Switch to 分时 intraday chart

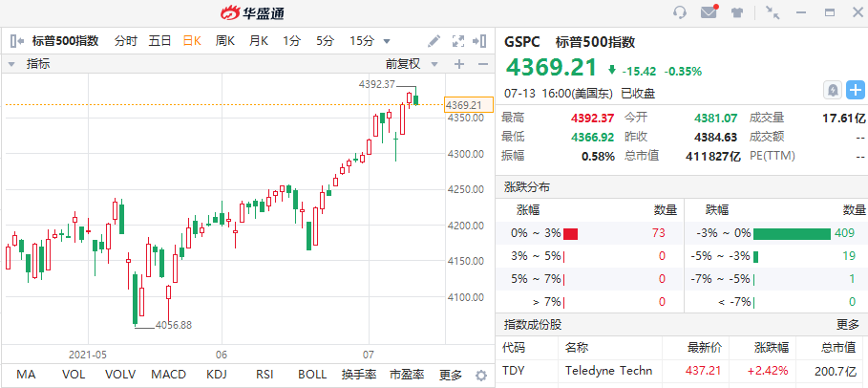click(126, 40)
